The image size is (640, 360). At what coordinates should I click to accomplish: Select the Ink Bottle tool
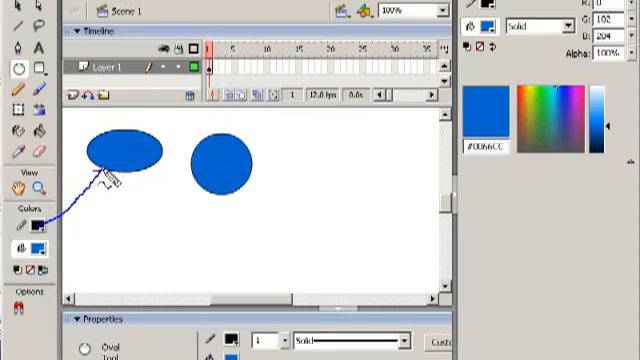pos(18,131)
